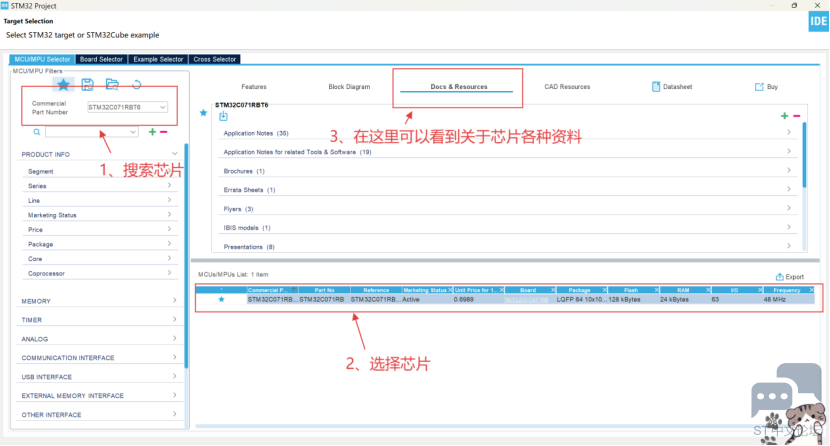
Task: Switch to the MCU/MPU Selector tab
Action: [42, 59]
